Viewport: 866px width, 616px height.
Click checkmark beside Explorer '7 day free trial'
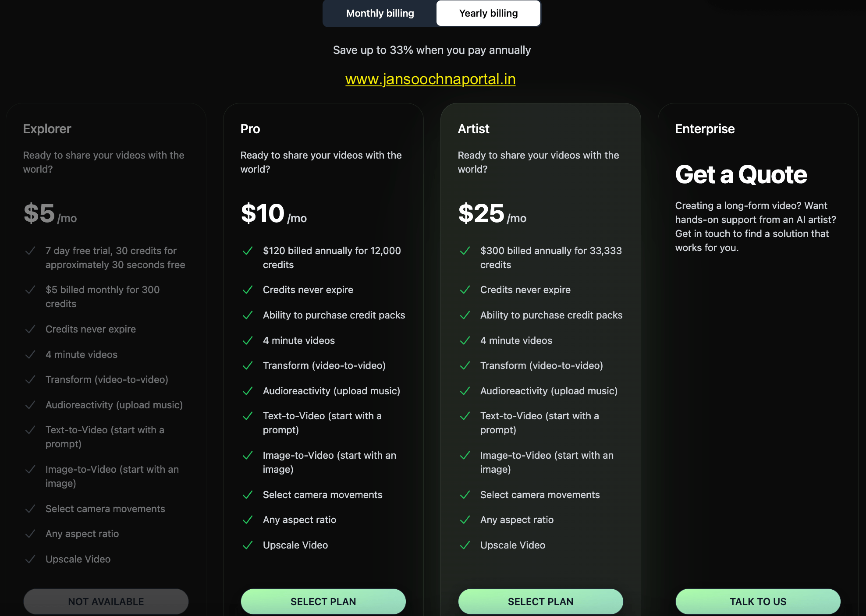[x=30, y=251]
